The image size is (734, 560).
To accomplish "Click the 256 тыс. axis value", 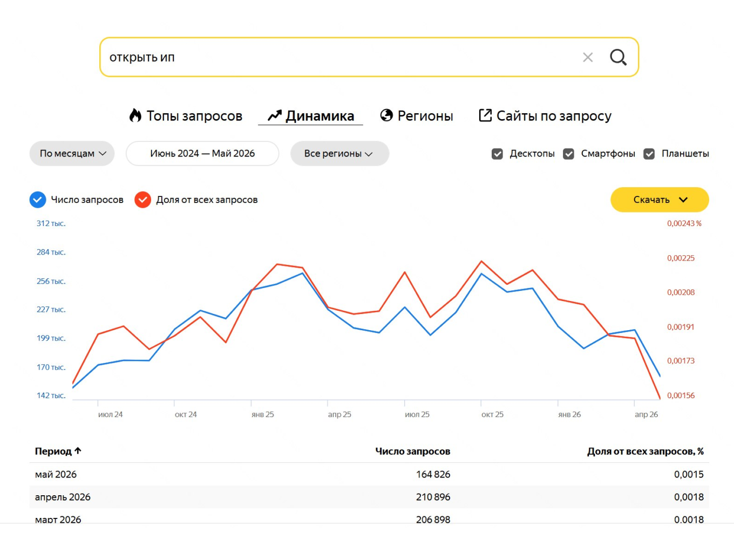I will [x=51, y=281].
